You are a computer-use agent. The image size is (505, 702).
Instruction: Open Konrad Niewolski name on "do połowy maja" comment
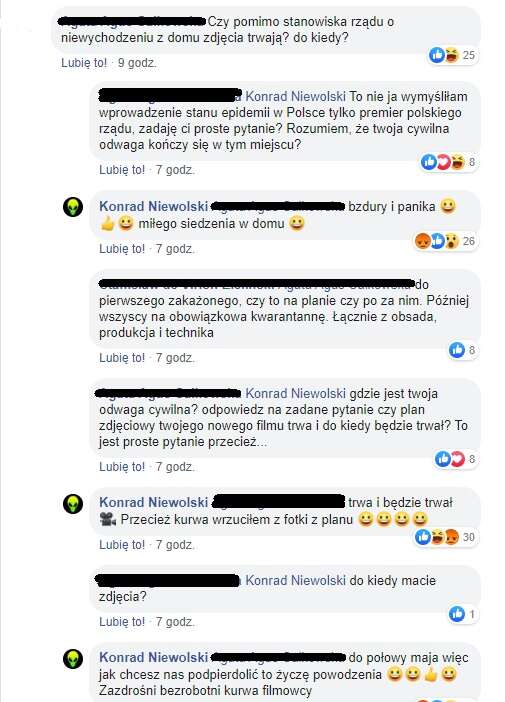tap(154, 657)
